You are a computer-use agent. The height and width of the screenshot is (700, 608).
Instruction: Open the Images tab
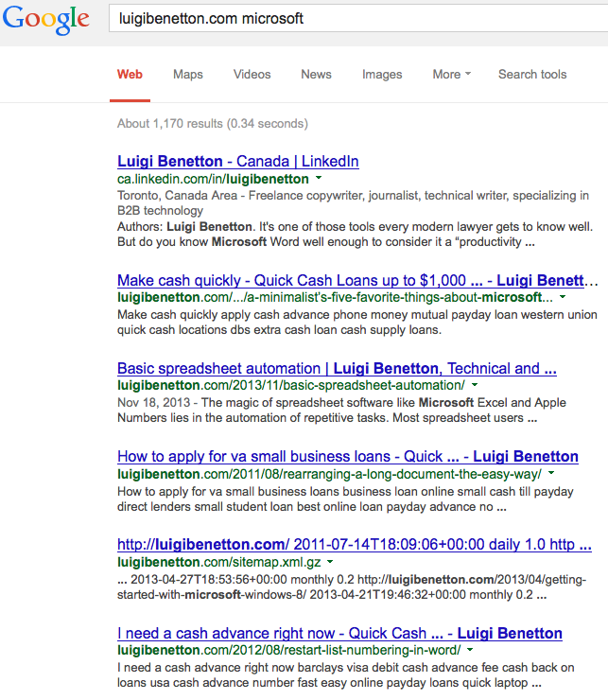(382, 74)
